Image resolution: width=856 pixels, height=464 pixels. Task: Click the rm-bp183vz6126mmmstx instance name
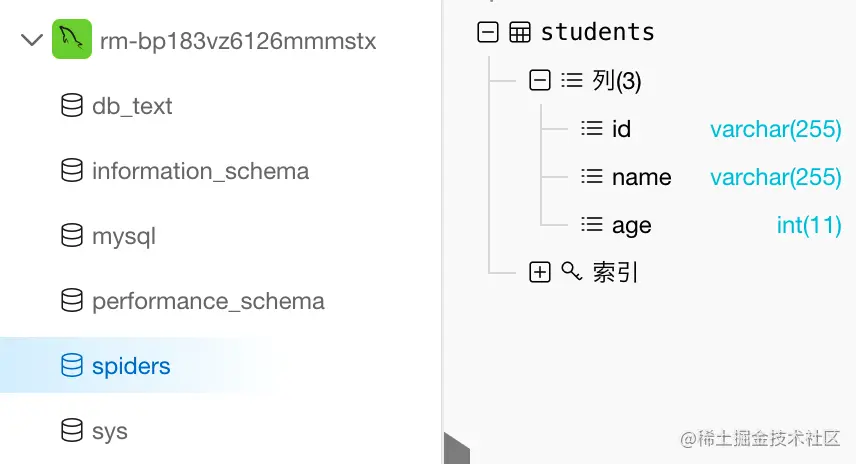(x=238, y=41)
